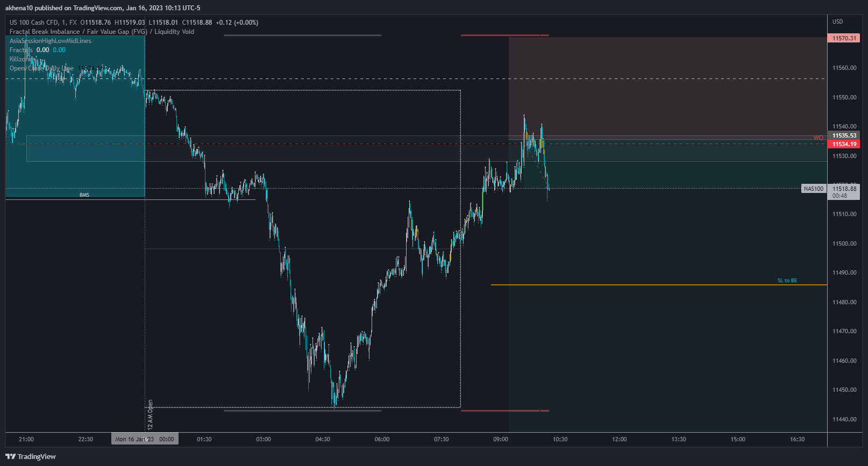
Task: Click the 11518.88 current price label
Action: click(x=843, y=189)
